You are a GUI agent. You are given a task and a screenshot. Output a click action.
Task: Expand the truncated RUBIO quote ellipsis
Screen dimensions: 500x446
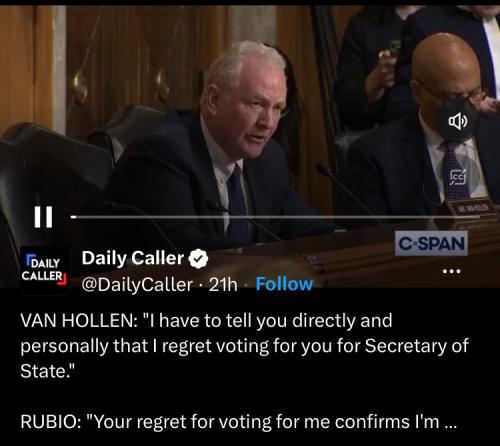tap(451, 422)
